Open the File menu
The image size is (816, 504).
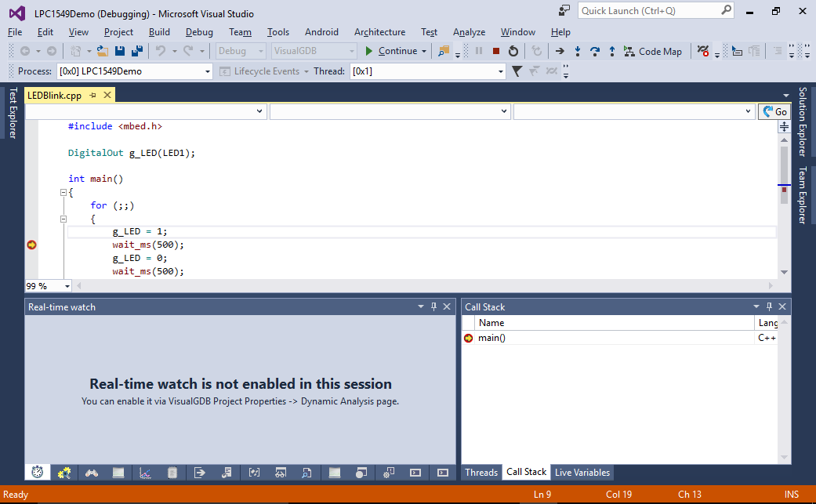tap(15, 31)
